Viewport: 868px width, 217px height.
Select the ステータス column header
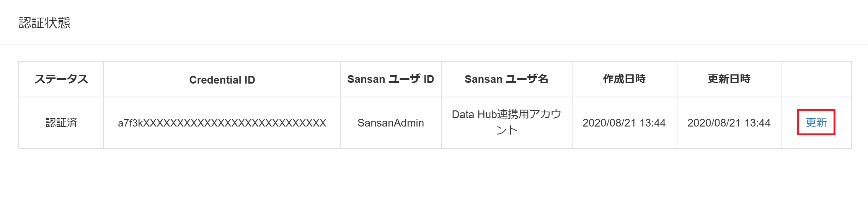pyautogui.click(x=61, y=79)
